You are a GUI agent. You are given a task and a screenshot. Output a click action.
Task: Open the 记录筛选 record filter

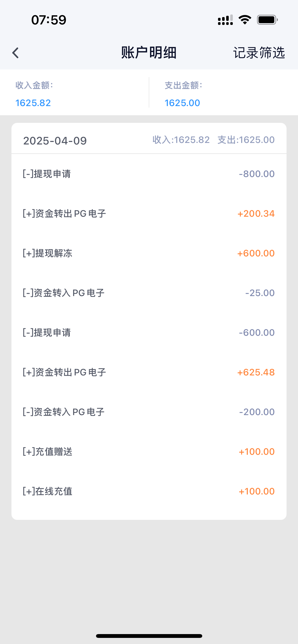point(259,53)
